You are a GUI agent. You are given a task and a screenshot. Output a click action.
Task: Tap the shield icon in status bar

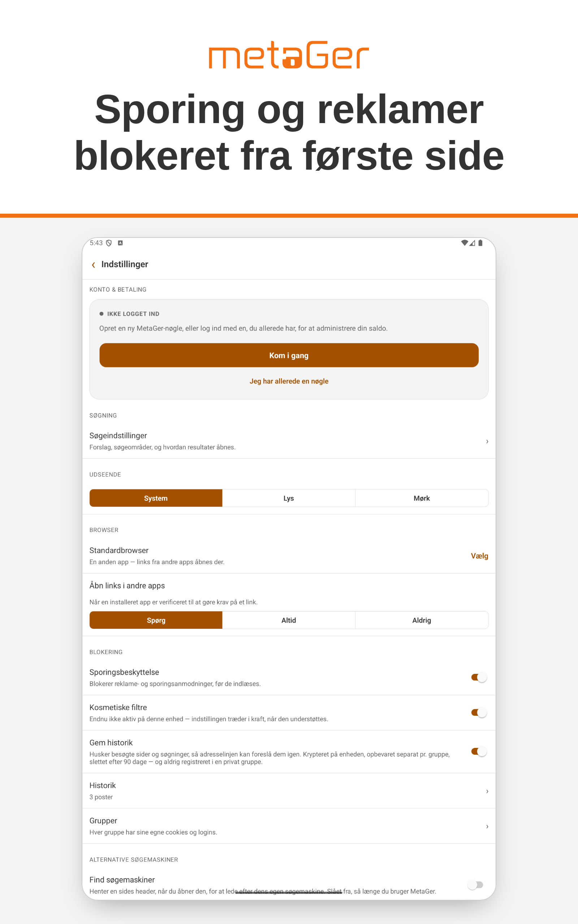[109, 243]
